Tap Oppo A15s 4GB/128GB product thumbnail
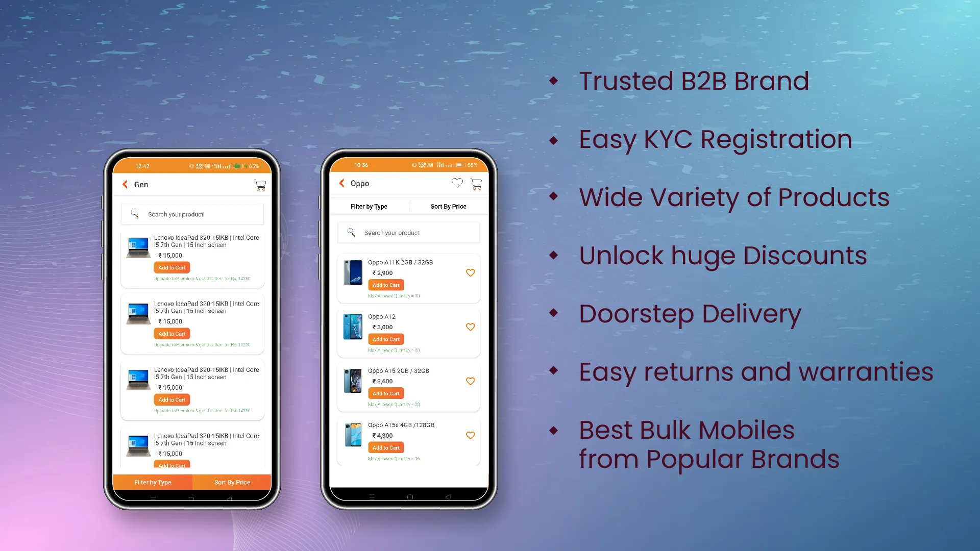This screenshot has width=980, height=551. pos(353,437)
